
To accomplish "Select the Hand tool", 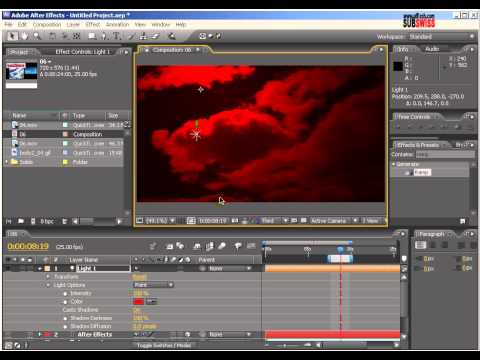I will (x=25, y=36).
